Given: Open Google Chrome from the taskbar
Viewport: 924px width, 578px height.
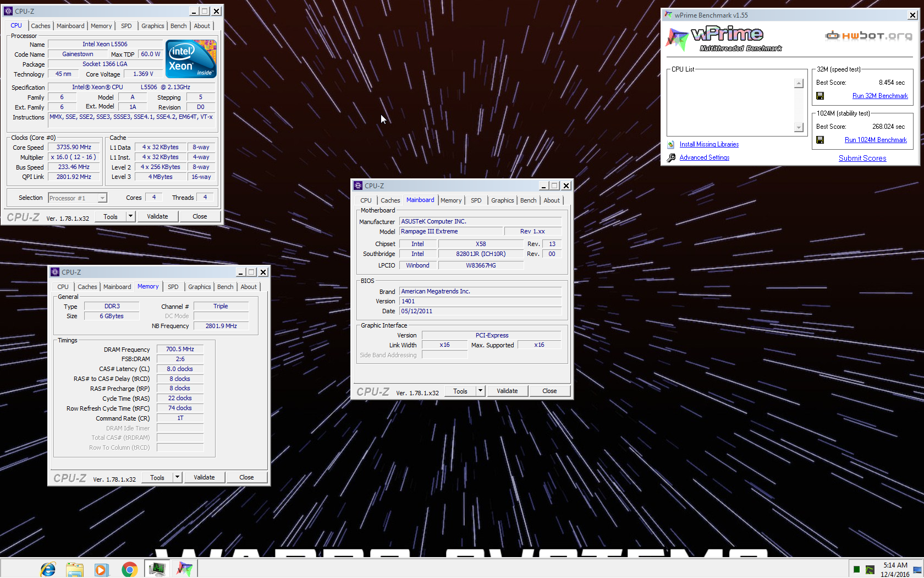Looking at the screenshot, I should click(x=129, y=570).
